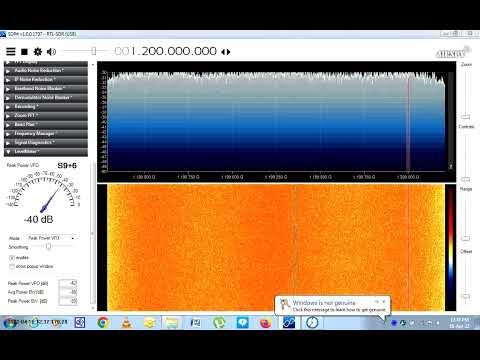
Task: Expand the IF Noise Reduction panel
Action: pyautogui.click(x=46, y=80)
